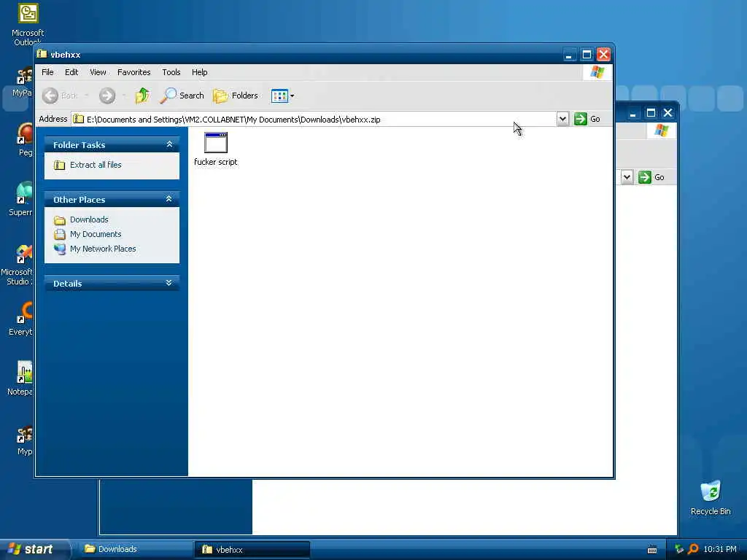Open the Favorites menu
The height and width of the screenshot is (560, 747).
coord(134,72)
